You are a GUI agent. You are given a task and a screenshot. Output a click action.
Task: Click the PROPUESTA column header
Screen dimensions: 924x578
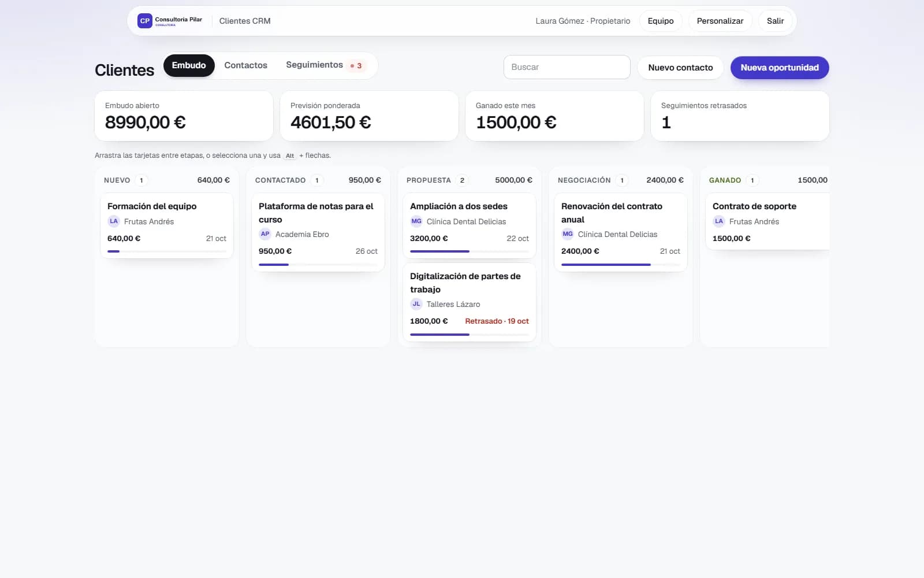[470, 180]
